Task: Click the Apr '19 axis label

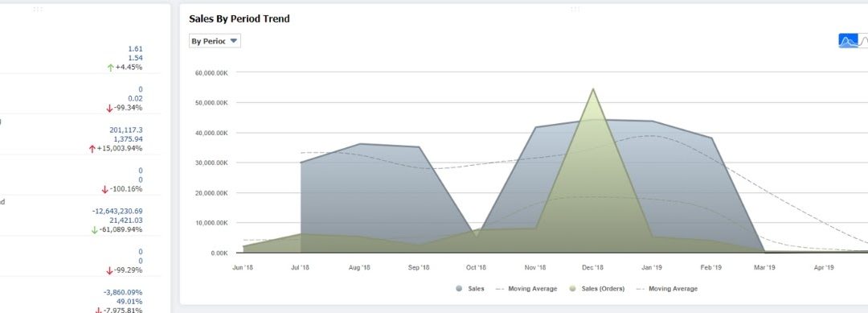Action: coord(824,268)
